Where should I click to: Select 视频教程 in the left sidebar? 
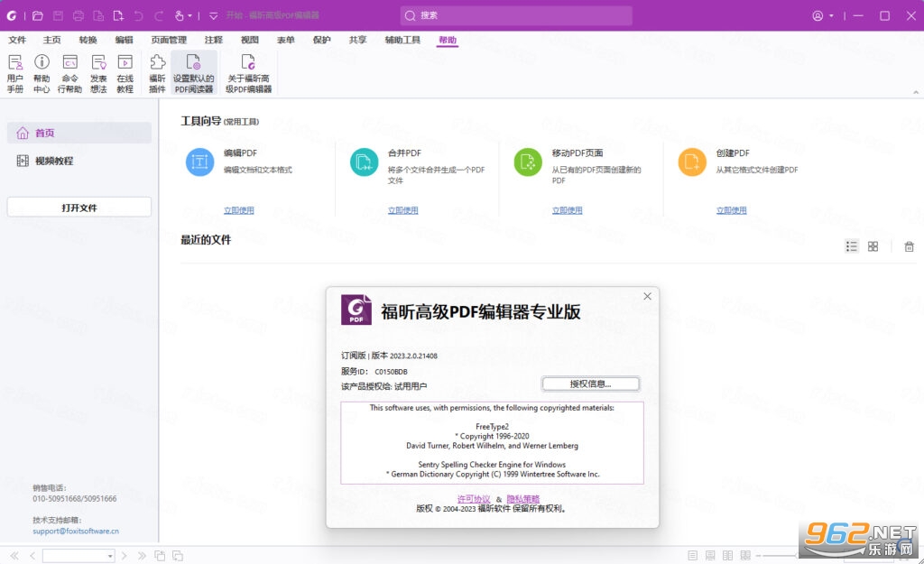79,161
